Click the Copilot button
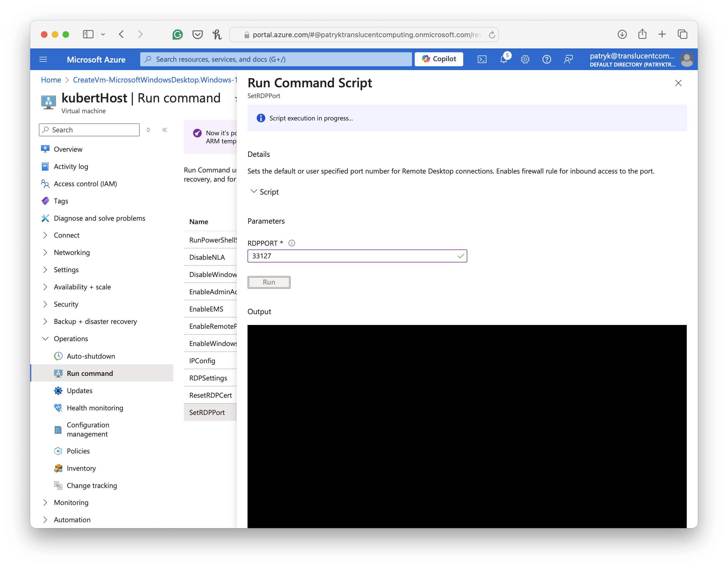The image size is (728, 568). click(x=439, y=59)
